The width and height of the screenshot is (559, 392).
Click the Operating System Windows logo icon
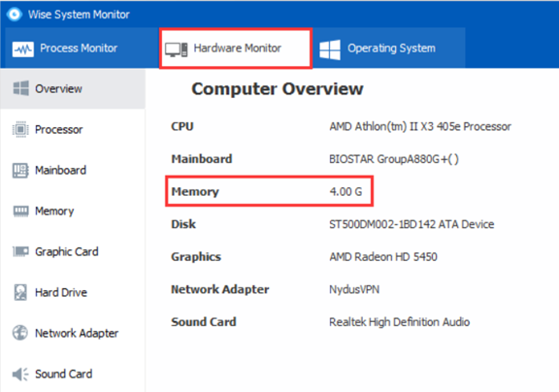tap(330, 49)
